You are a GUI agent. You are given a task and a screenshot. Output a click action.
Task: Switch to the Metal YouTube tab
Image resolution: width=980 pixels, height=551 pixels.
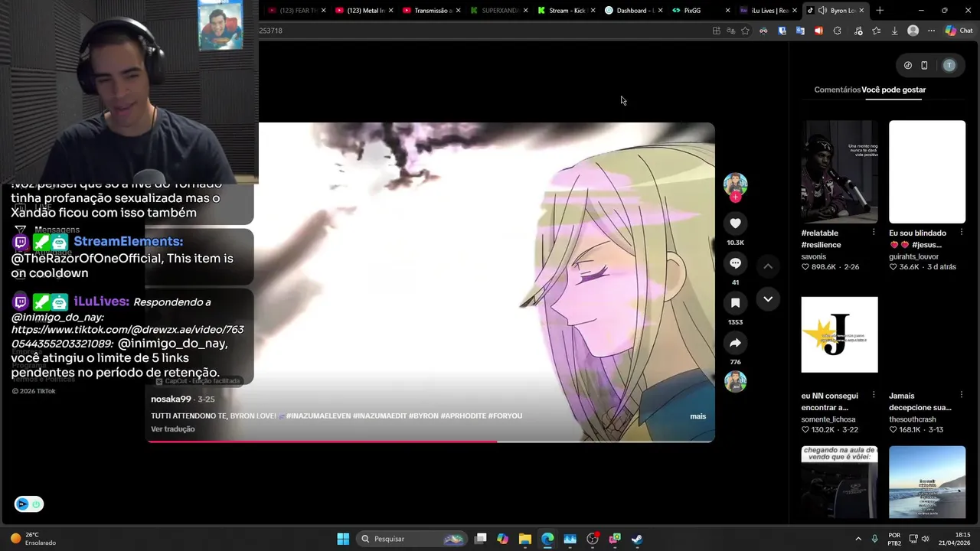coord(364,11)
